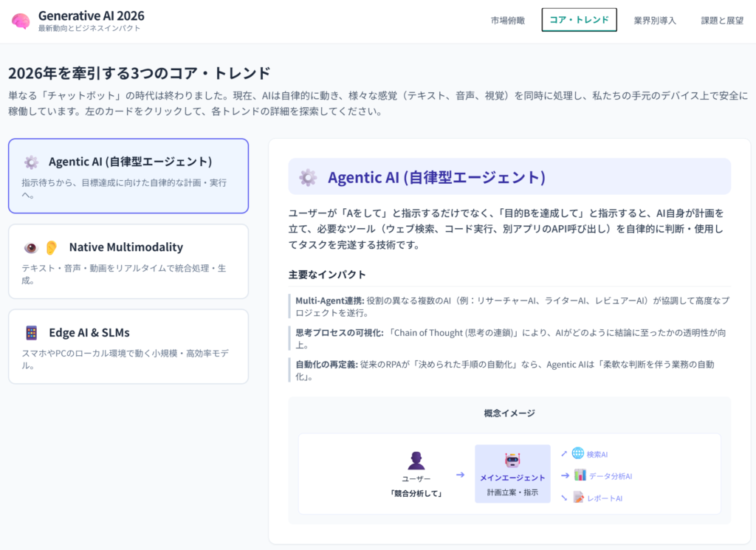This screenshot has height=550, width=756.
Task: Click the smartphone icon on Edge AI card
Action: tap(31, 333)
